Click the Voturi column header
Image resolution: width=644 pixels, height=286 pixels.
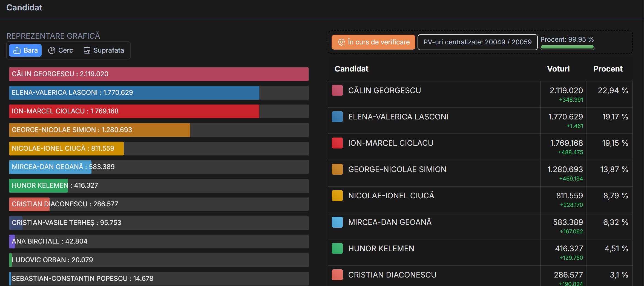tap(558, 69)
